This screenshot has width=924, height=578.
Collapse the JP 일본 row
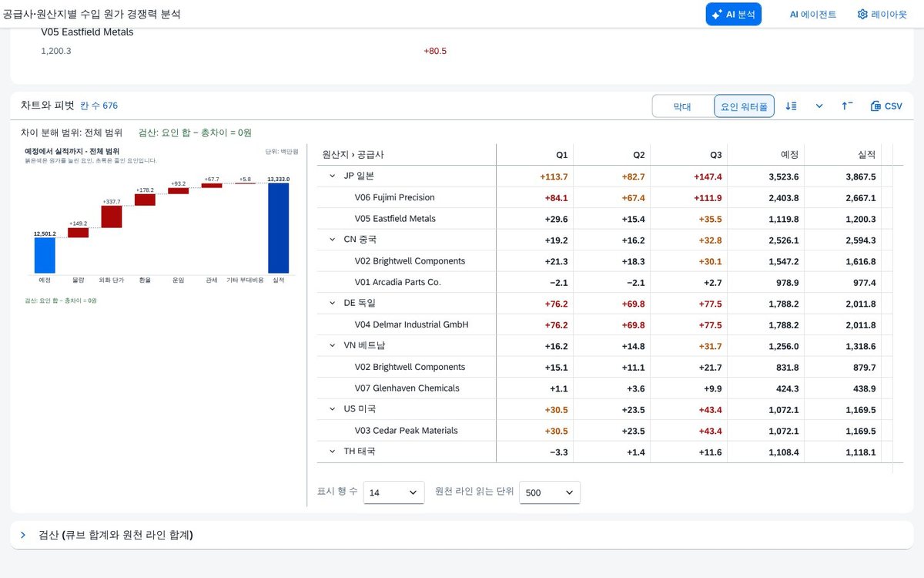pyautogui.click(x=333, y=176)
